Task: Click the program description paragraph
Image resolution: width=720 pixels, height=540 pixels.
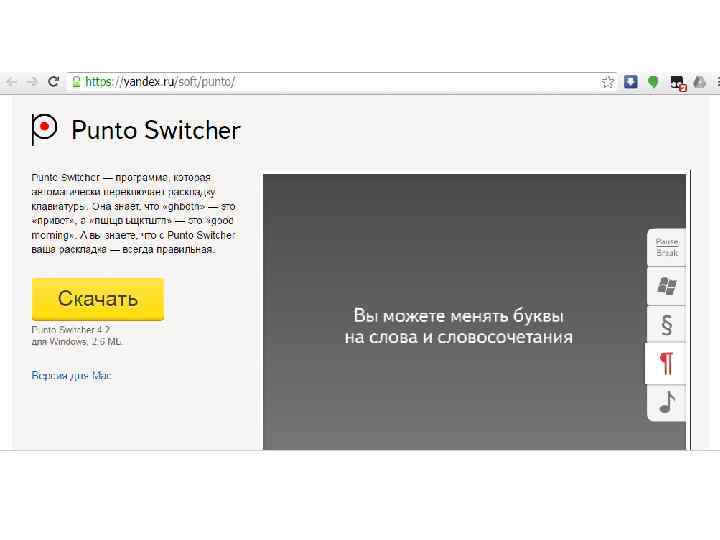Action: [x=134, y=214]
